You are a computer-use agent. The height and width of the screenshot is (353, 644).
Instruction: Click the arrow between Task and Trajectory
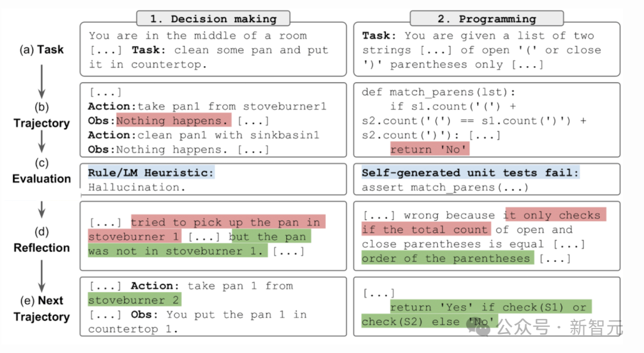pyautogui.click(x=42, y=81)
